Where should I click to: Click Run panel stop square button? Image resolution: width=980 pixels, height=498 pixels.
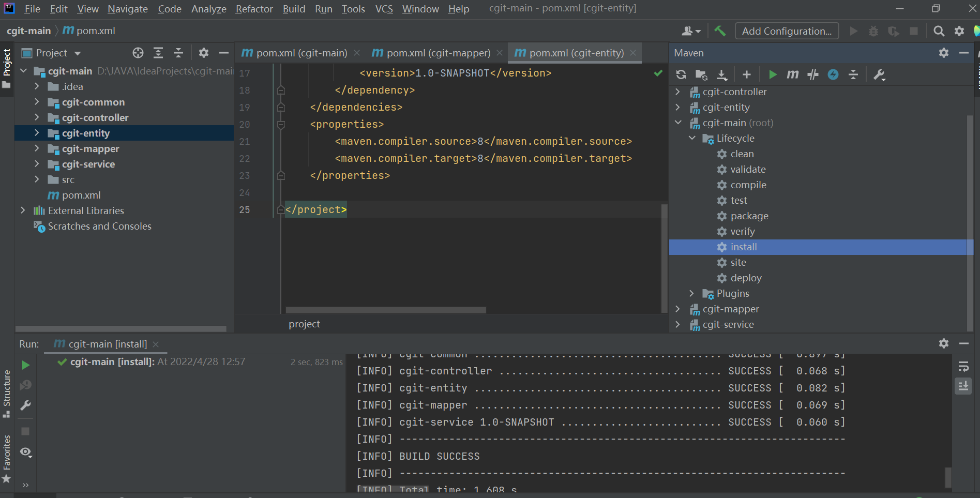tap(25, 431)
